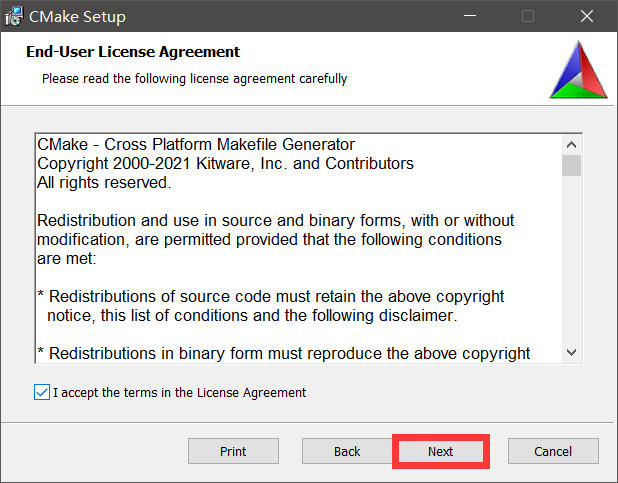This screenshot has height=483, width=618.
Task: Close the CMake Setup window
Action: click(587, 16)
